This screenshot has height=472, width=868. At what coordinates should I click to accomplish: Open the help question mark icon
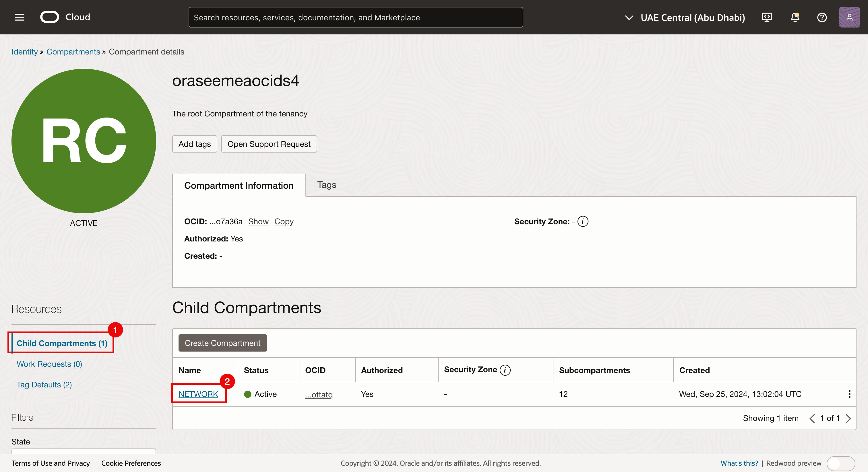point(821,17)
